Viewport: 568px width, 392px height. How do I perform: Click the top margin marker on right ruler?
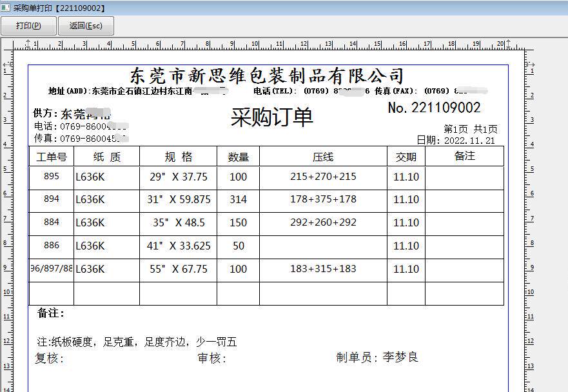click(x=529, y=64)
